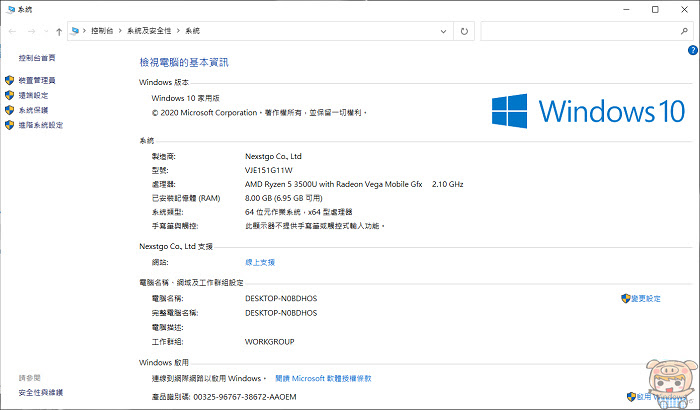
Task: Select 2.10 GHz processor speed
Action: [448, 184]
